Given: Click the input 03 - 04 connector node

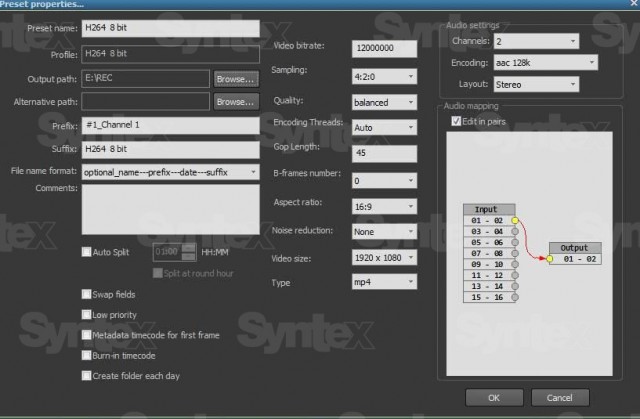Looking at the screenshot, I should pyautogui.click(x=515, y=232).
